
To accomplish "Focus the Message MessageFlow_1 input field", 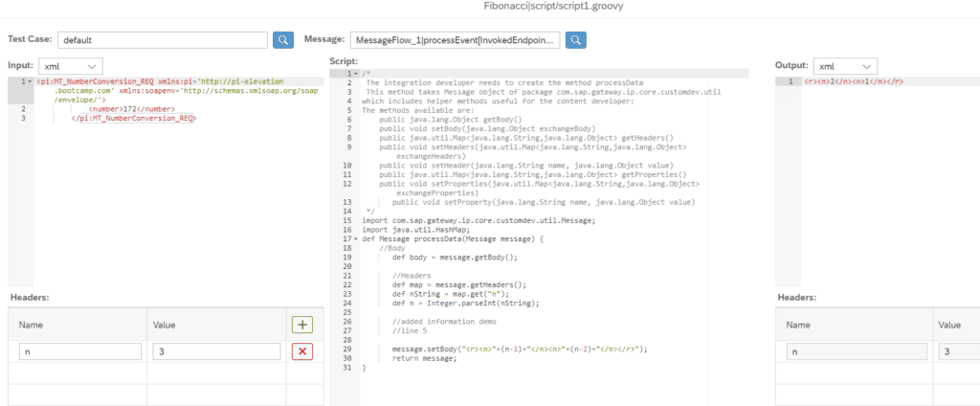I will coord(455,39).
